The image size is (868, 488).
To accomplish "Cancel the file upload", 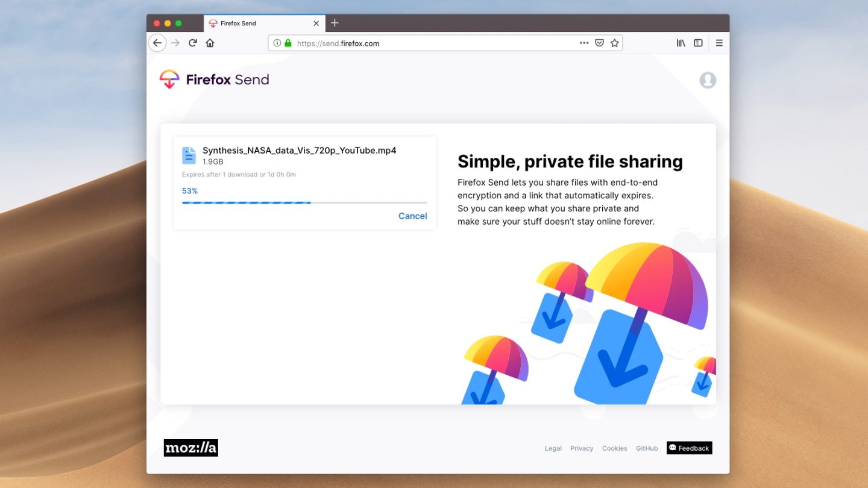I will click(x=412, y=216).
